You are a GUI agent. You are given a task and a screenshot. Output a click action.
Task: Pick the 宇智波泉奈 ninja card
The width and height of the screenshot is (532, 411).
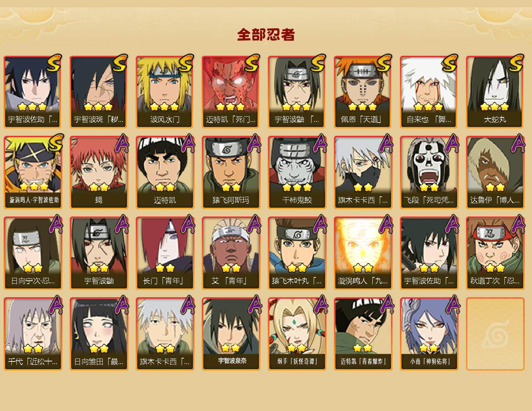point(231,334)
